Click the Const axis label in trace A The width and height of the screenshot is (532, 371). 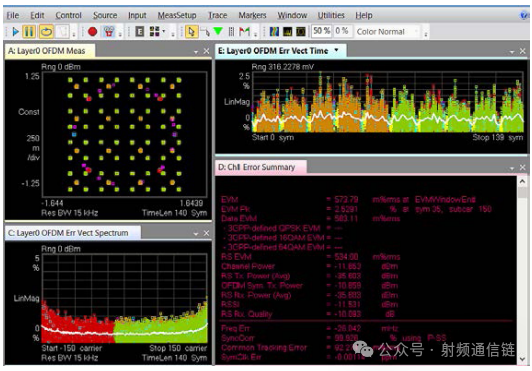pos(29,112)
